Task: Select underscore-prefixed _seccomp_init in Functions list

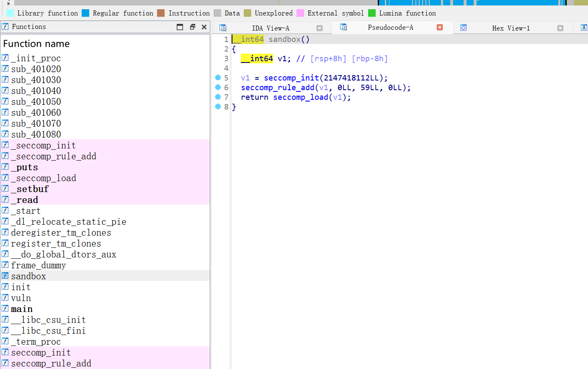Action: point(105,145)
